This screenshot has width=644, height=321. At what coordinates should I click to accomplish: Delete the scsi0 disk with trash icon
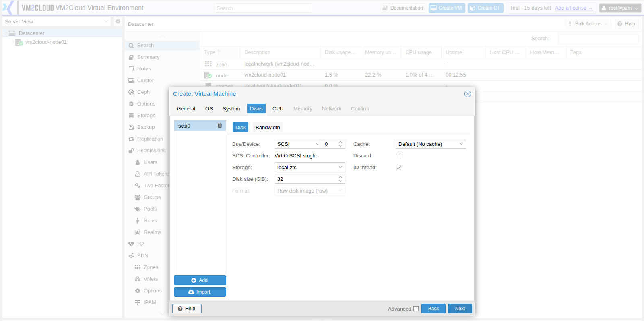click(x=220, y=126)
